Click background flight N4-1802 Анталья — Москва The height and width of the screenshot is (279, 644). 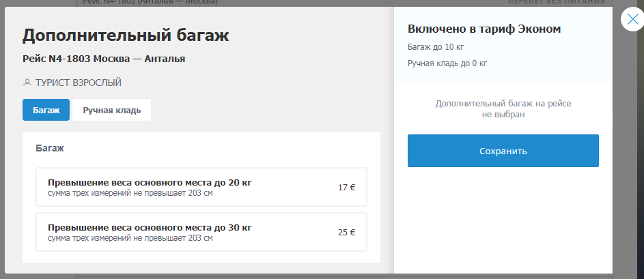150,2
